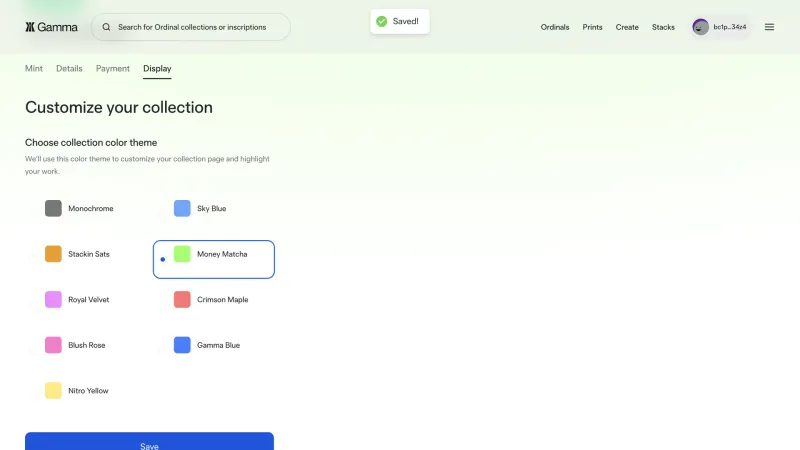Switch to the Mint tab
This screenshot has height=450, width=800.
click(x=34, y=68)
